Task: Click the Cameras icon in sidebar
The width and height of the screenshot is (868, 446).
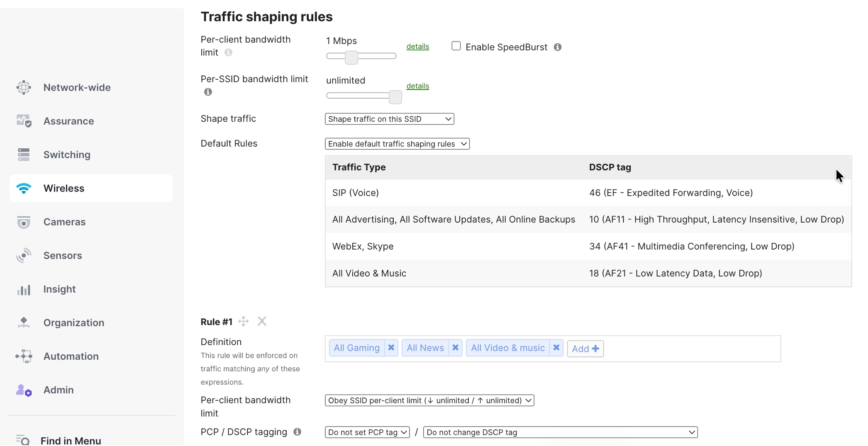Action: pyautogui.click(x=24, y=222)
